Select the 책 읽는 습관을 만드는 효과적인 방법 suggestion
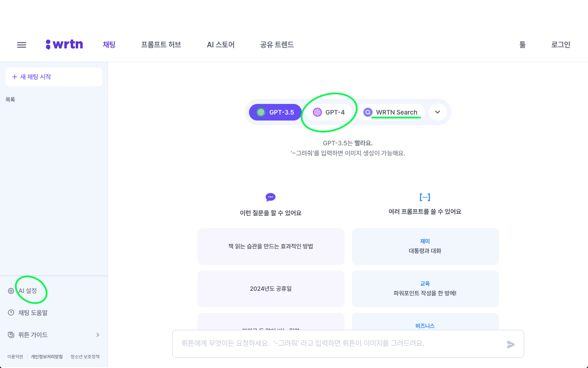This screenshot has width=588, height=368. 271,247
